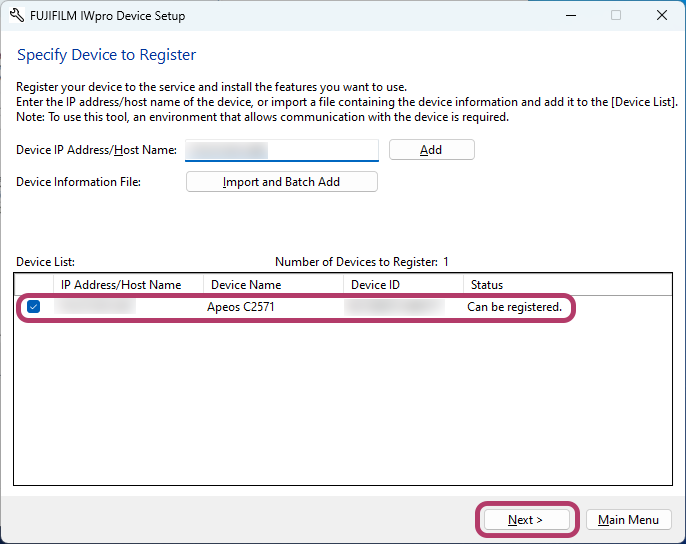Sort by IP Address/Host Name column header

pos(128,285)
